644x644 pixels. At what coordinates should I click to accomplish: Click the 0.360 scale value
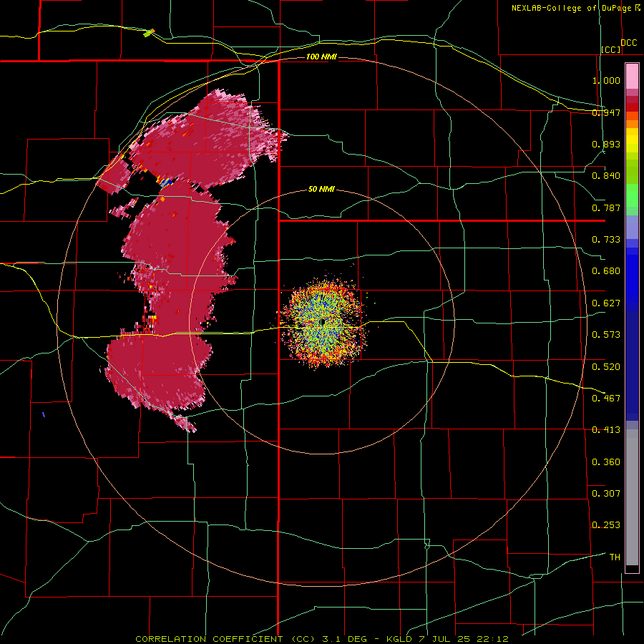[x=606, y=462]
